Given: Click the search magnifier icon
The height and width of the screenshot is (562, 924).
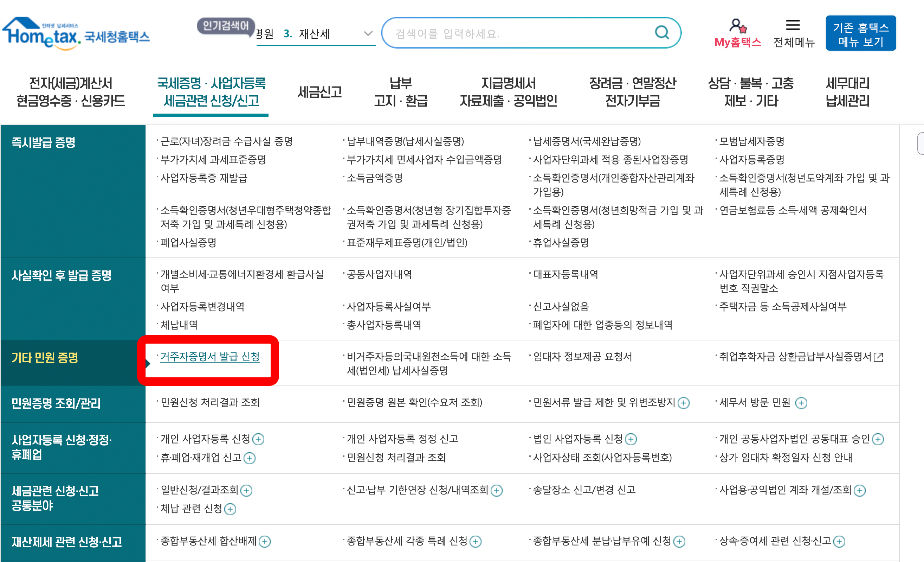Looking at the screenshot, I should pyautogui.click(x=661, y=33).
